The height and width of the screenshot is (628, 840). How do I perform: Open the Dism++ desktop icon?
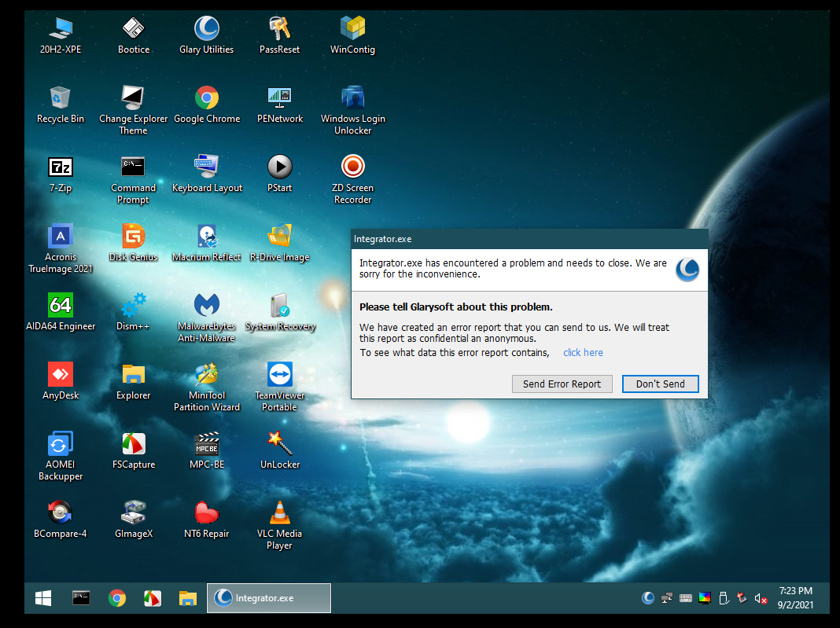tap(134, 312)
